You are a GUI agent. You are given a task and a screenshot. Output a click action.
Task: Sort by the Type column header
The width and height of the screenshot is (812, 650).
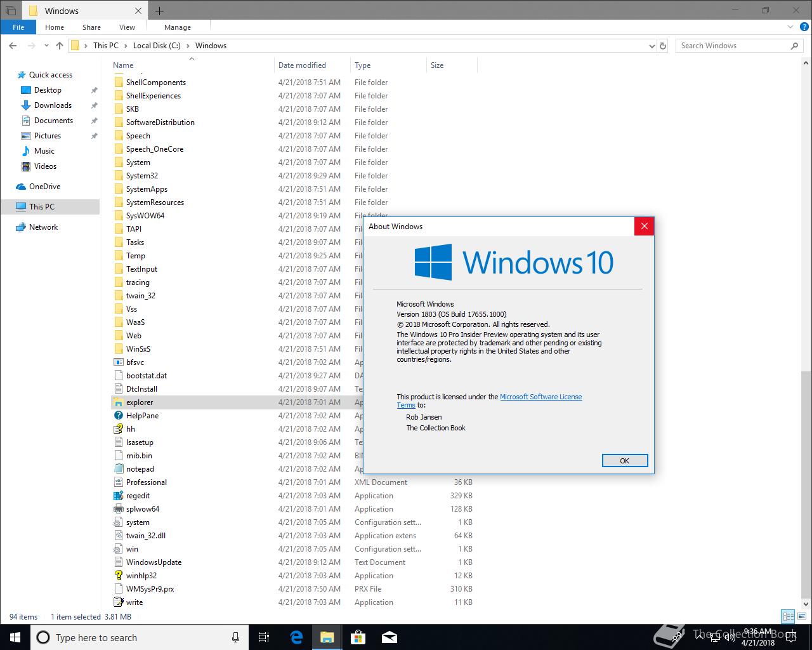tap(389, 65)
